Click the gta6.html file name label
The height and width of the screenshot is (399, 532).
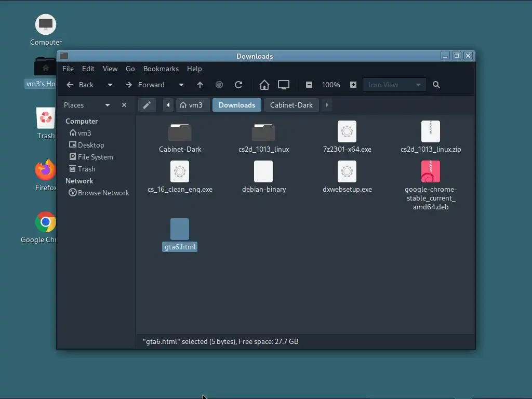180,247
